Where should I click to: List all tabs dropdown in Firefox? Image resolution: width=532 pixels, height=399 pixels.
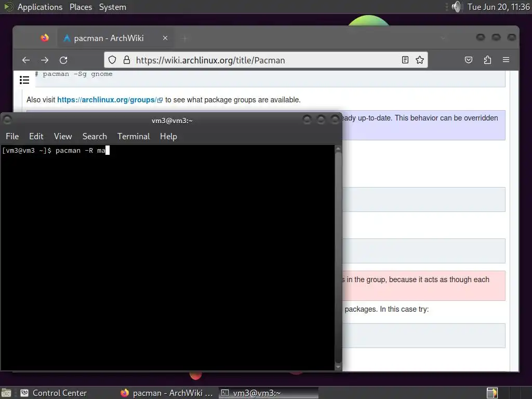tap(443, 38)
